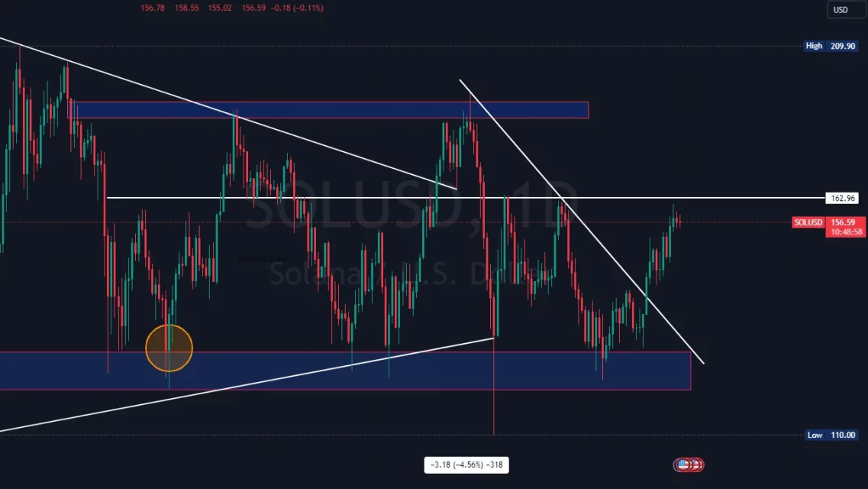
Task: Open the USD currency selector
Action: click(840, 10)
